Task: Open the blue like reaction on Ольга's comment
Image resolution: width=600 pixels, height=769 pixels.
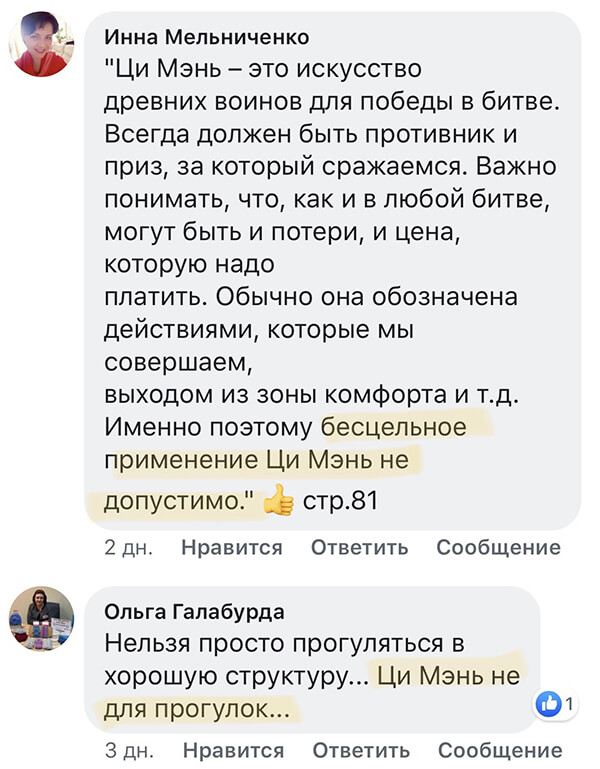Action: pyautogui.click(x=551, y=705)
